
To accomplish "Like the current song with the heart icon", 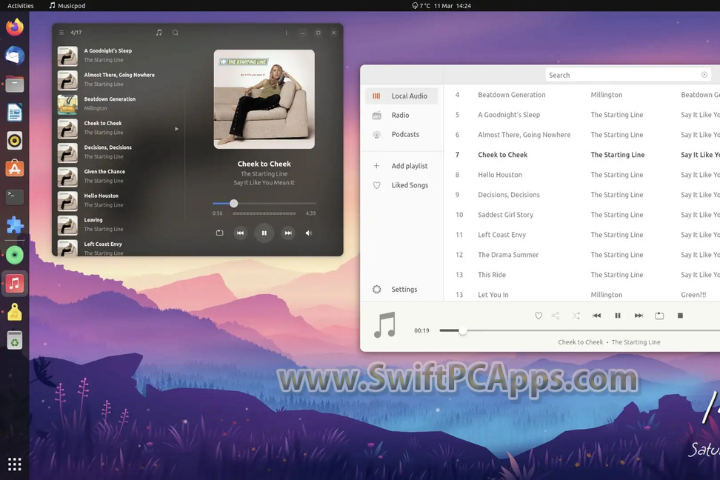I will [x=539, y=316].
